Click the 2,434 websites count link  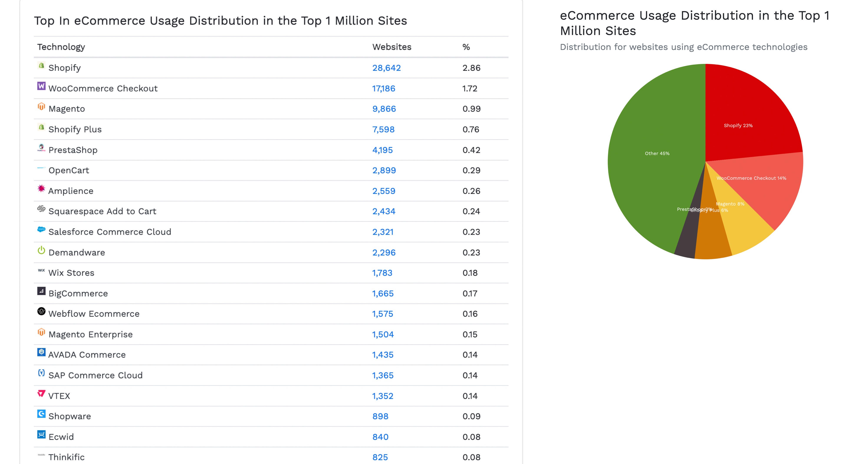[384, 211]
